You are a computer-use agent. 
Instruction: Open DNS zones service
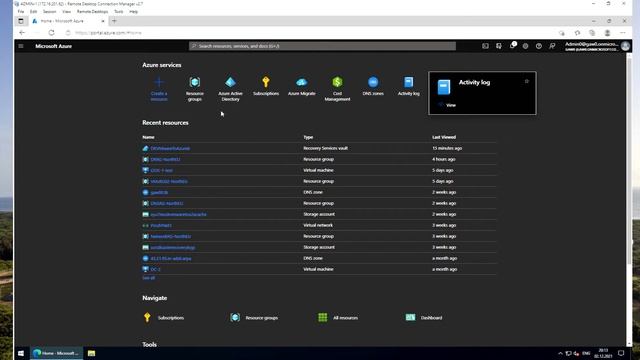(373, 86)
